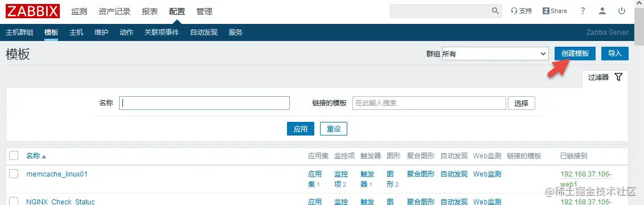644x205 pixels.
Task: Open the help question mark icon
Action: [583, 11]
